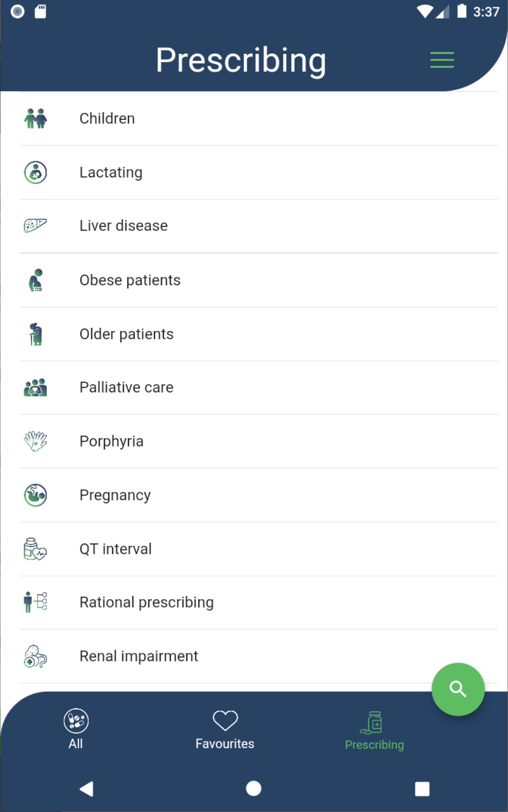
Task: Open the Palliative care entry
Action: click(127, 387)
